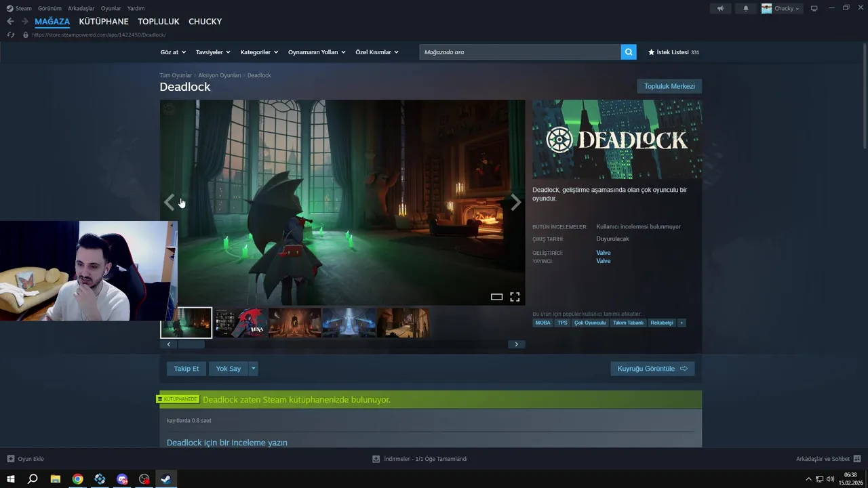The width and height of the screenshot is (868, 488).
Task: Go back with the Steam back arrow
Action: click(10, 22)
